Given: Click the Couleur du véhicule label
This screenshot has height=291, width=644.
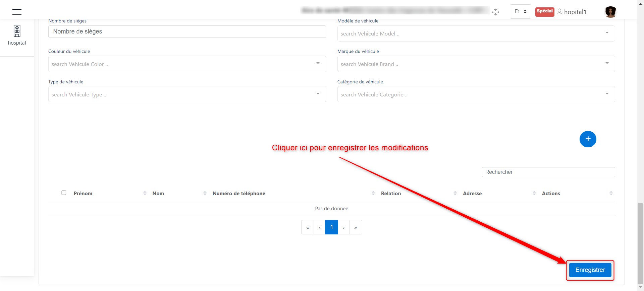Looking at the screenshot, I should (69, 51).
